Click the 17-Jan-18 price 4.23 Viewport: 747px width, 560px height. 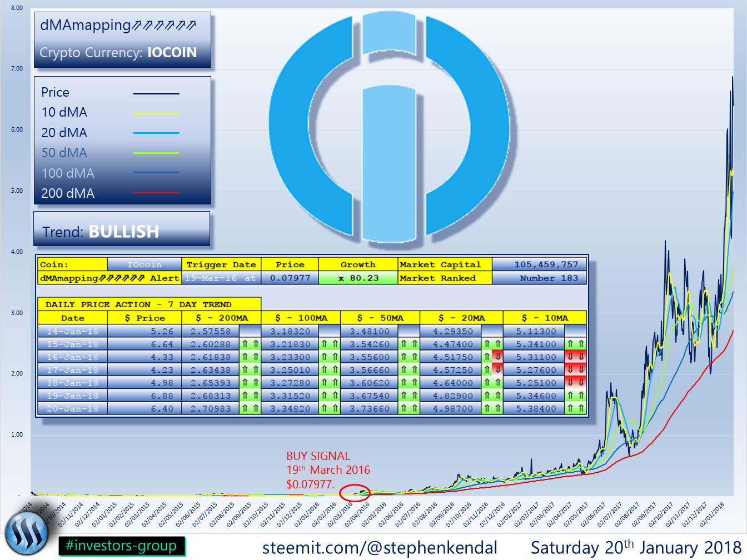(x=145, y=370)
